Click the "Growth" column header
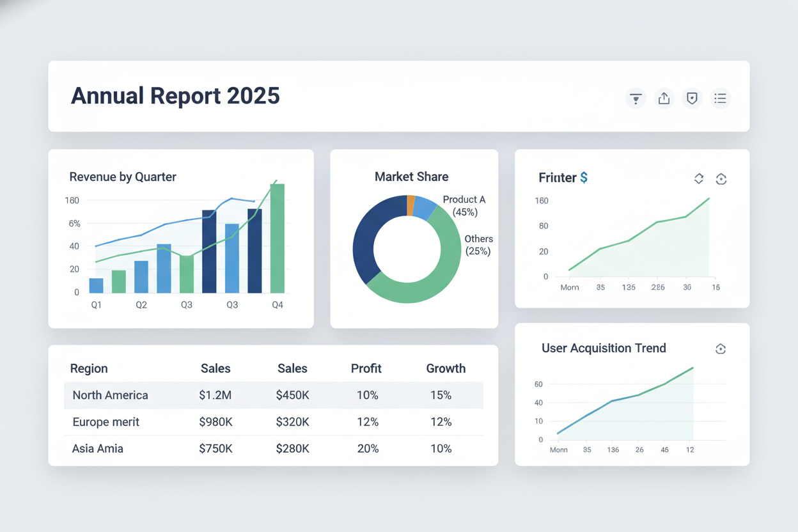This screenshot has height=532, width=798. pos(446,368)
